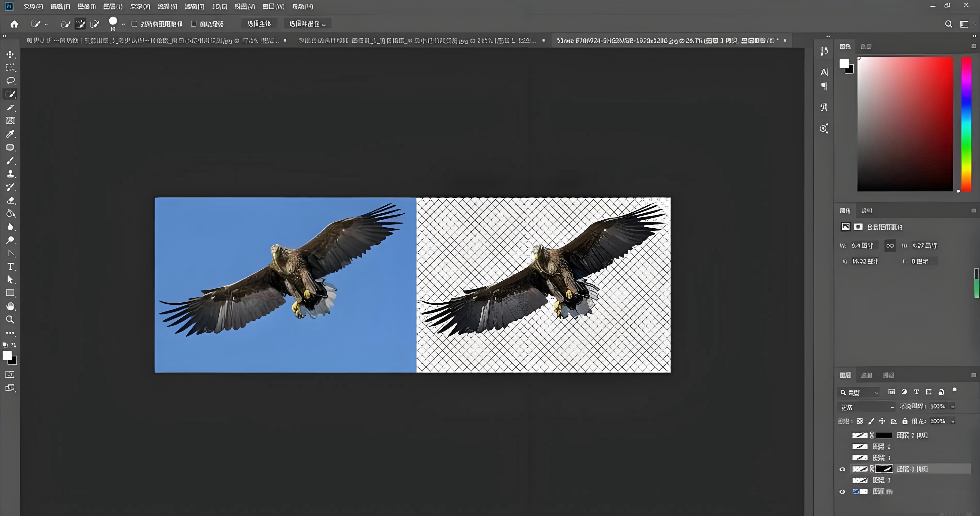This screenshot has width=980, height=516.
Task: Select the Hand tool
Action: pyautogui.click(x=10, y=306)
